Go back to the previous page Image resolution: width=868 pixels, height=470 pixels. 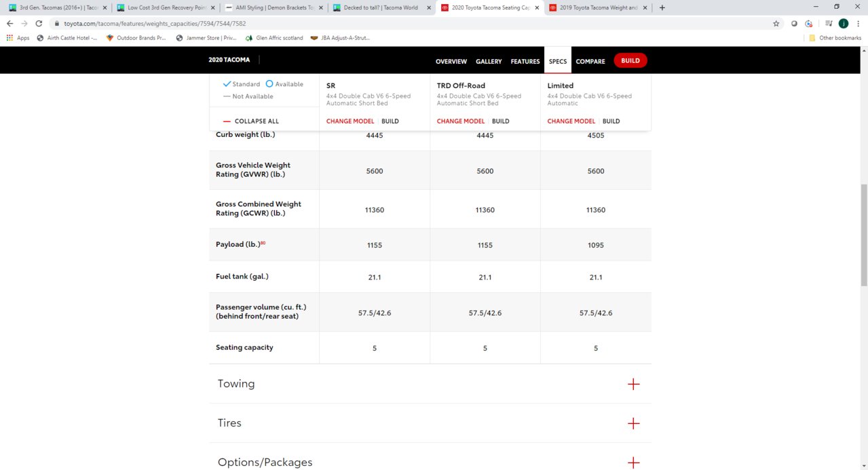[10, 23]
